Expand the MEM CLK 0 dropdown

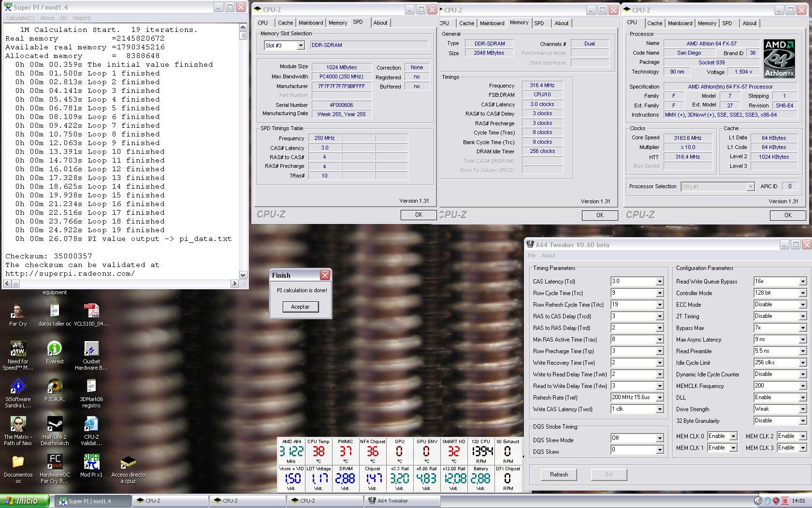click(733, 436)
